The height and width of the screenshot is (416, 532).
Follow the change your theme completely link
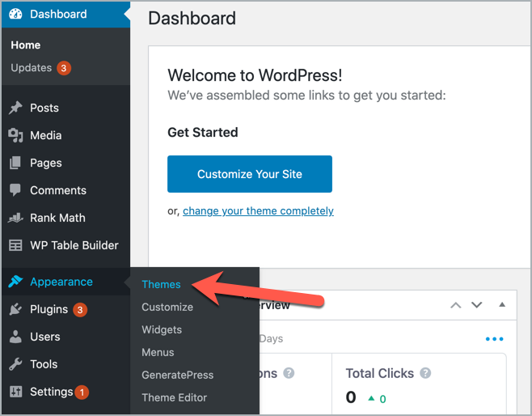[258, 211]
